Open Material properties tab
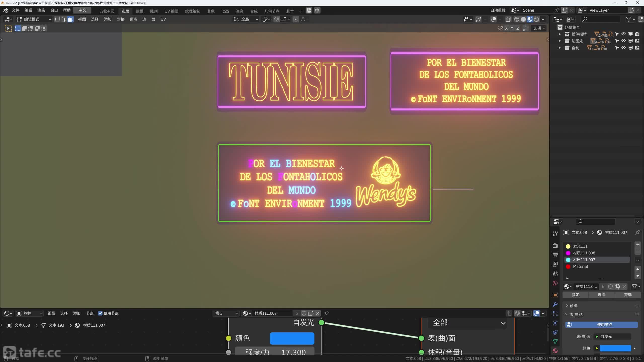This screenshot has width=644, height=362. 555,351
